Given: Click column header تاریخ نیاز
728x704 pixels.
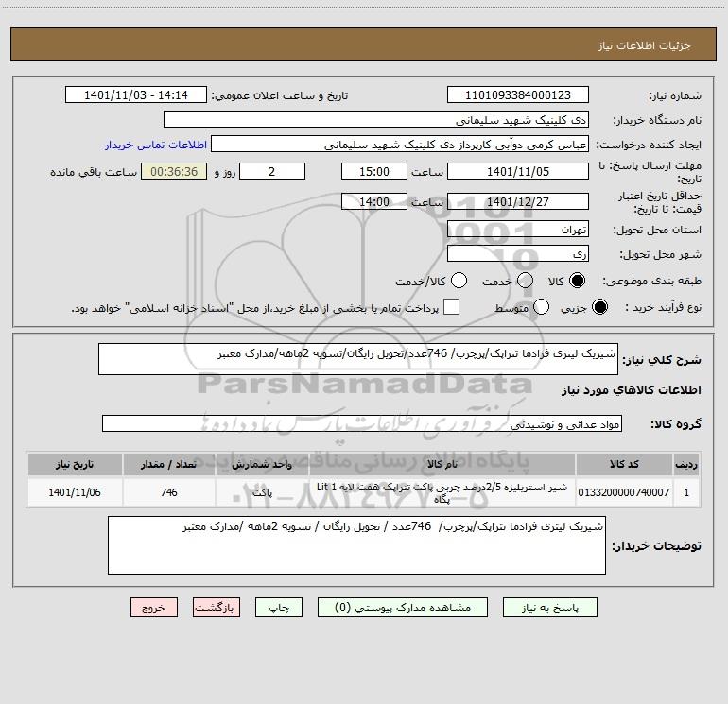Looking at the screenshot, I should click(75, 464).
